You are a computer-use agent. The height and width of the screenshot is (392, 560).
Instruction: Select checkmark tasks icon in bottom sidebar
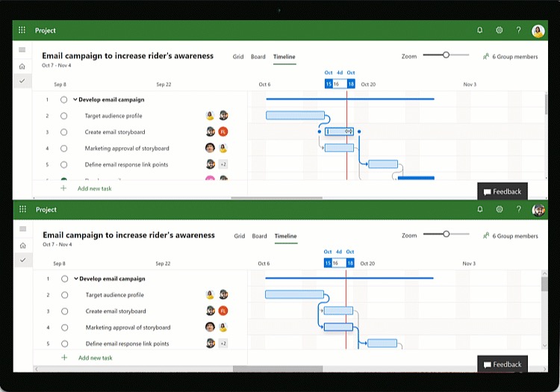pyautogui.click(x=23, y=260)
